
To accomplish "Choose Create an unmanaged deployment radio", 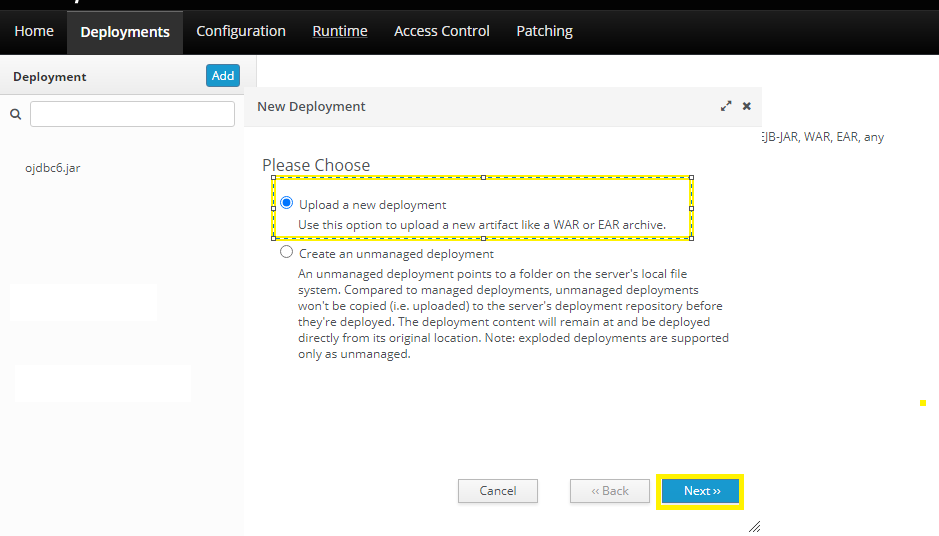I will pyautogui.click(x=287, y=253).
